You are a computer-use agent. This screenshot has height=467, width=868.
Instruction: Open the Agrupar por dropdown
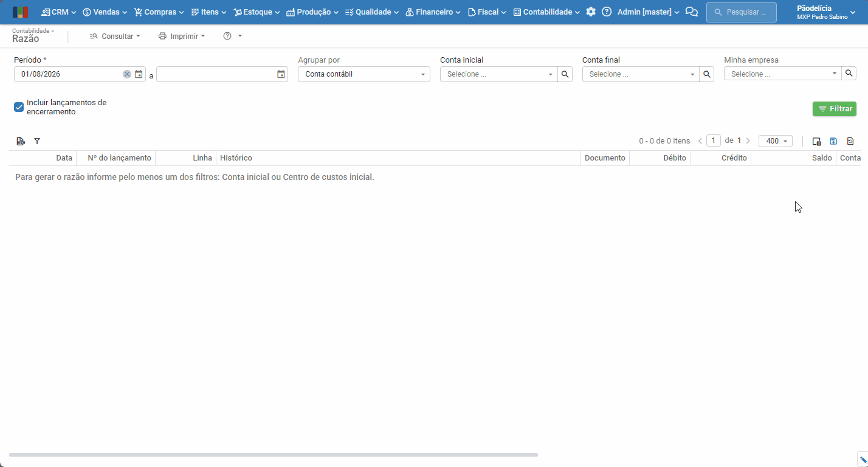(364, 74)
